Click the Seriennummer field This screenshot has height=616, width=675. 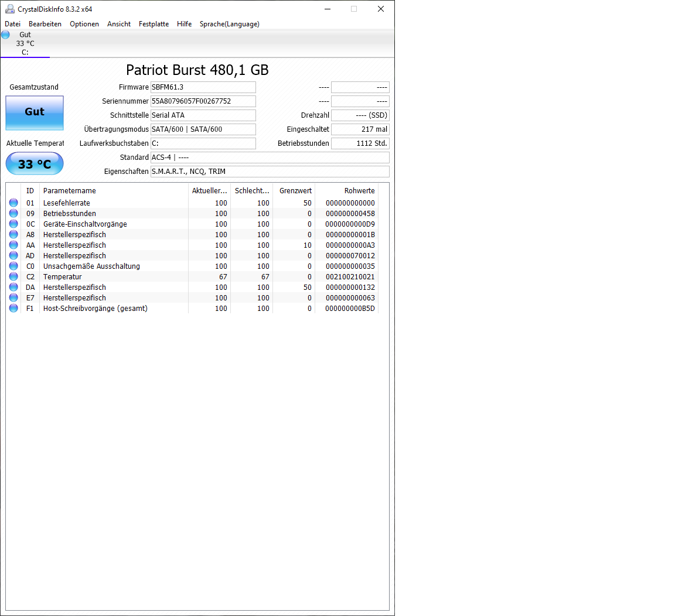tap(203, 101)
